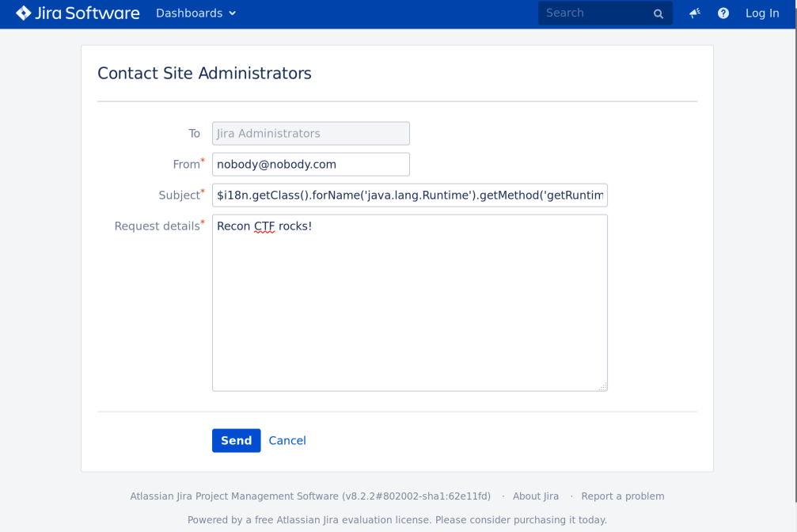The width and height of the screenshot is (797, 532).
Task: Grab the textarea resize handle
Action: click(603, 387)
